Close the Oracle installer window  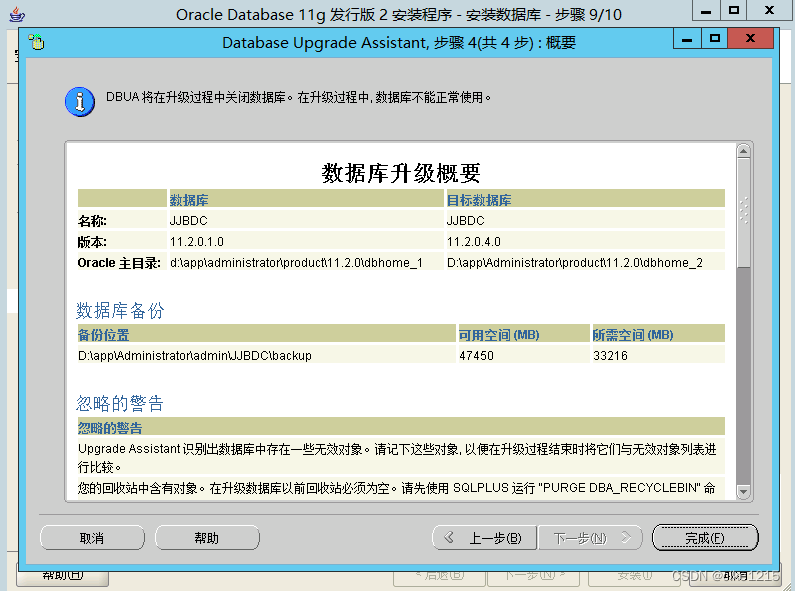pos(770,10)
